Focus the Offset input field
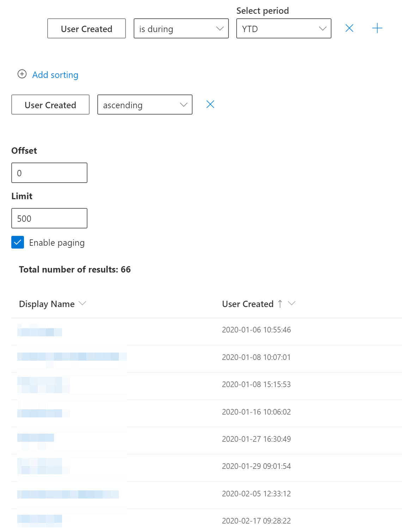The image size is (402, 532). tap(49, 173)
